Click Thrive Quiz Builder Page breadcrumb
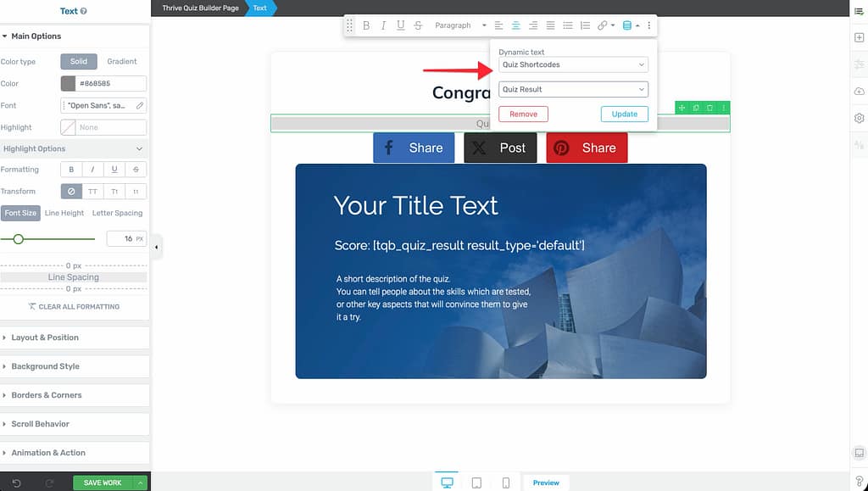The image size is (868, 491). pos(201,8)
